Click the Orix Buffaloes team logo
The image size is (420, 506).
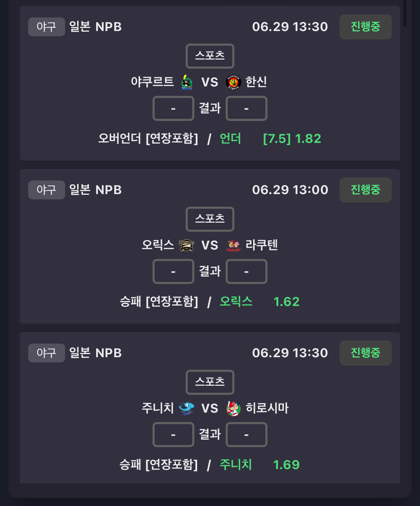[186, 245]
